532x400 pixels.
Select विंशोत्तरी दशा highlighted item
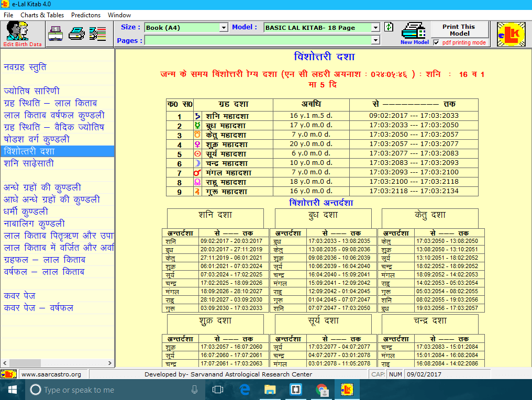click(57, 151)
